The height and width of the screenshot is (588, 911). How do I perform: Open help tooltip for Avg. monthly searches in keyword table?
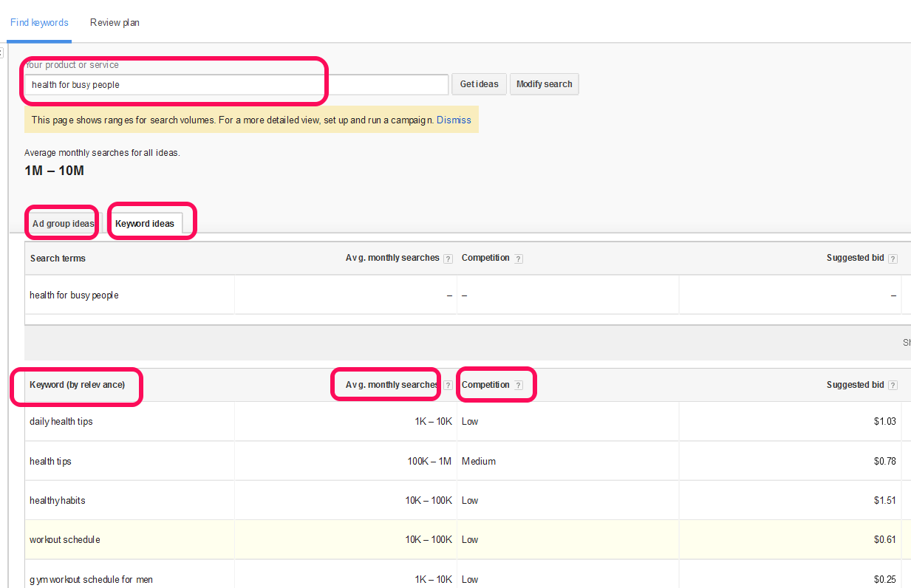tap(448, 385)
